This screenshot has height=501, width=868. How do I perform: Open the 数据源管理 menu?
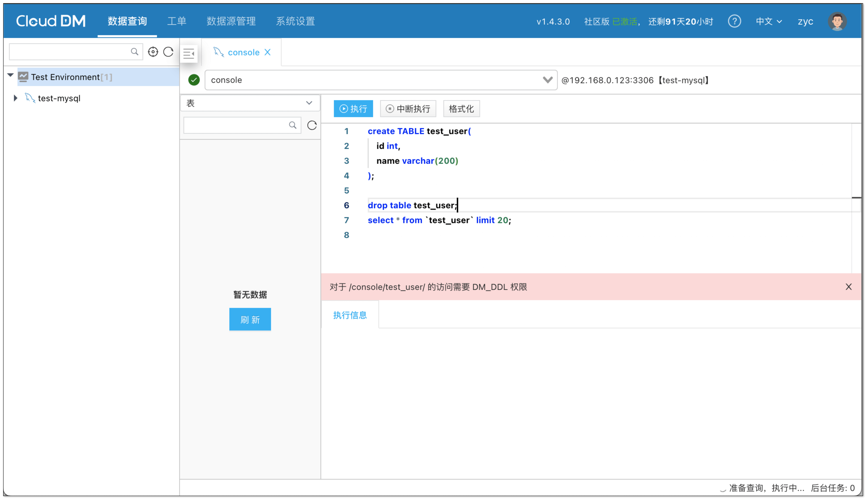(x=231, y=21)
